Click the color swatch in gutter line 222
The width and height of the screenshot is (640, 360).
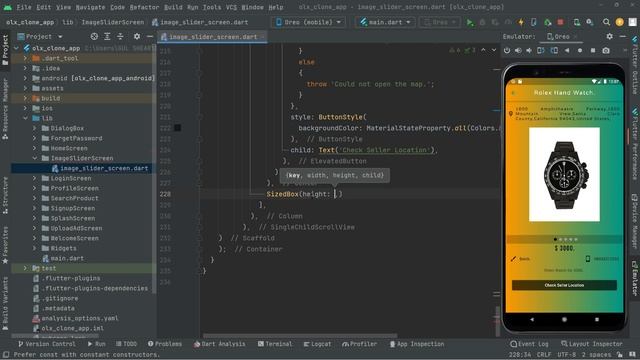[178, 128]
